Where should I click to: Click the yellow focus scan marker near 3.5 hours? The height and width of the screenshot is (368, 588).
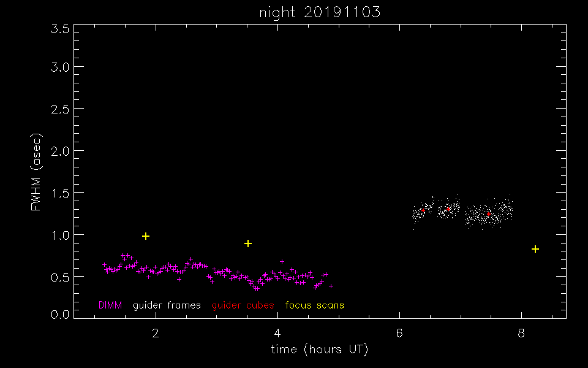click(x=248, y=243)
